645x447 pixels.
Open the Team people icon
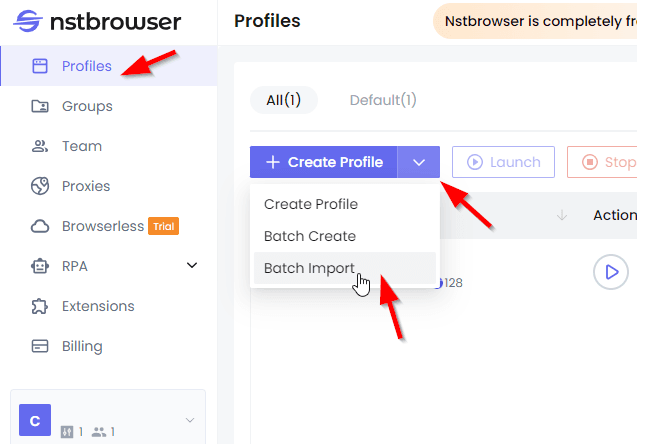(x=40, y=146)
